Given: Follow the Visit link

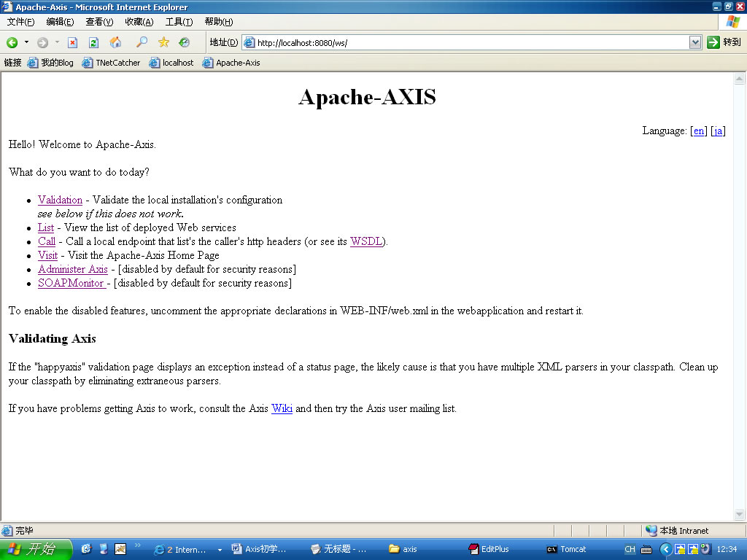Looking at the screenshot, I should coord(47,255).
